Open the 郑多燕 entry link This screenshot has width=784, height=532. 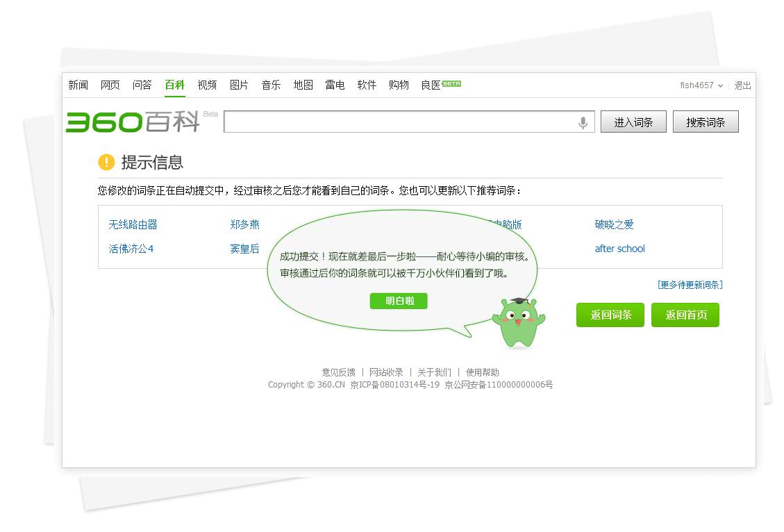point(245,224)
